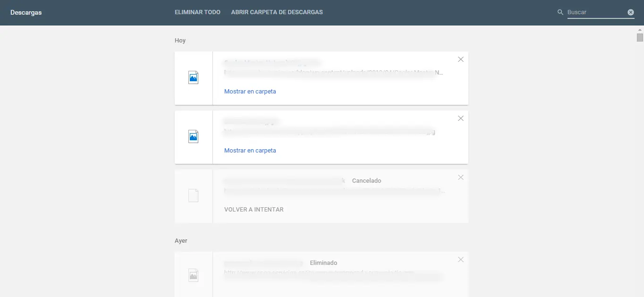Click the Descargas page title

click(x=26, y=12)
